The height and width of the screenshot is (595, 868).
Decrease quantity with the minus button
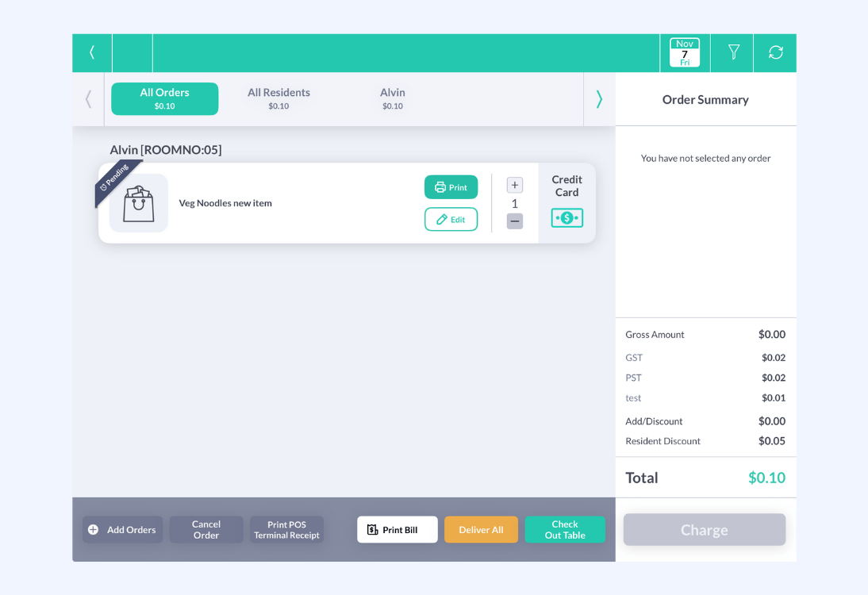[x=515, y=221]
